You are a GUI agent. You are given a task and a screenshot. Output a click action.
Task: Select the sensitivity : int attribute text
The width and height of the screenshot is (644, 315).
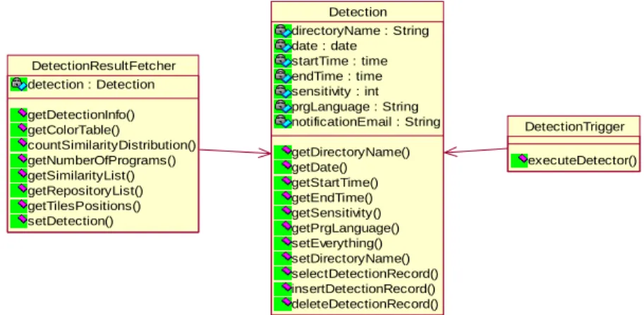pyautogui.click(x=336, y=92)
